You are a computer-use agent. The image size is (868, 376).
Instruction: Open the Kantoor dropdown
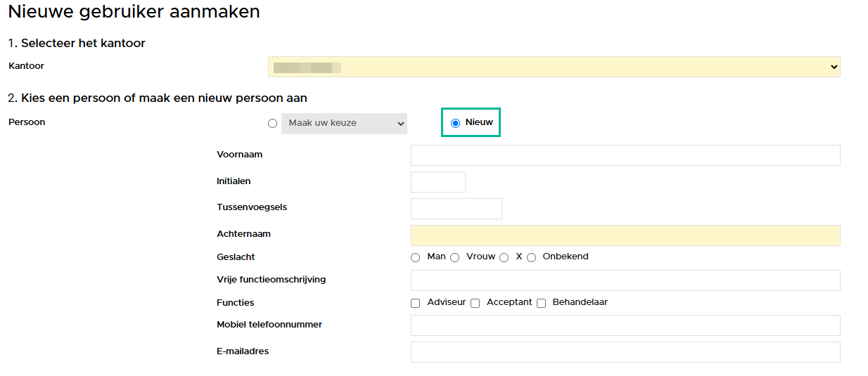pos(554,67)
